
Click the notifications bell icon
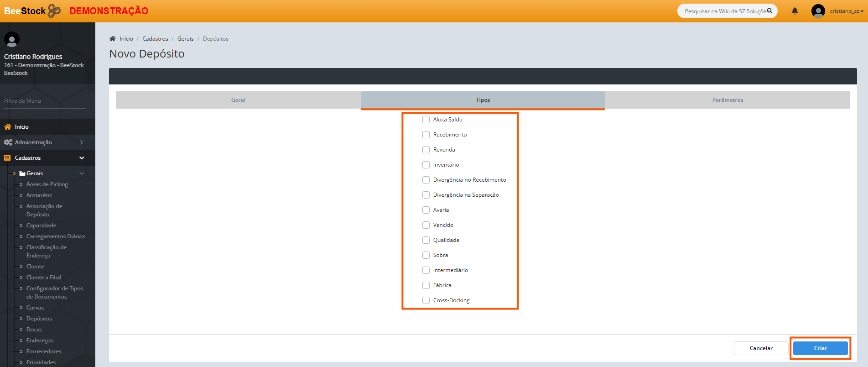(x=795, y=11)
